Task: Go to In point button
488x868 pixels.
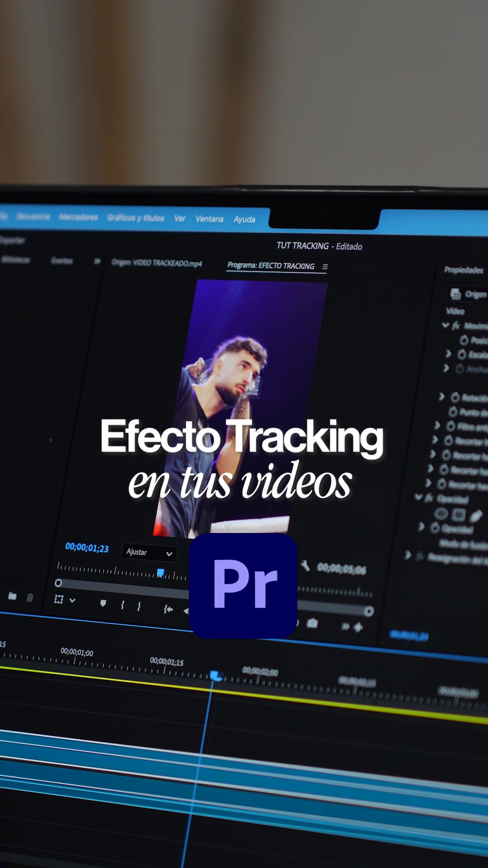Action: coord(168,609)
